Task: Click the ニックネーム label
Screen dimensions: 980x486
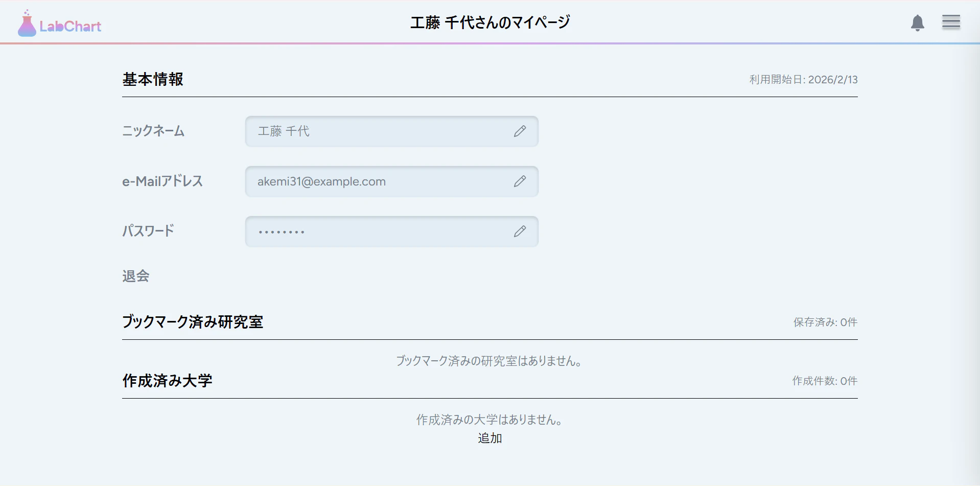Action: (x=153, y=131)
